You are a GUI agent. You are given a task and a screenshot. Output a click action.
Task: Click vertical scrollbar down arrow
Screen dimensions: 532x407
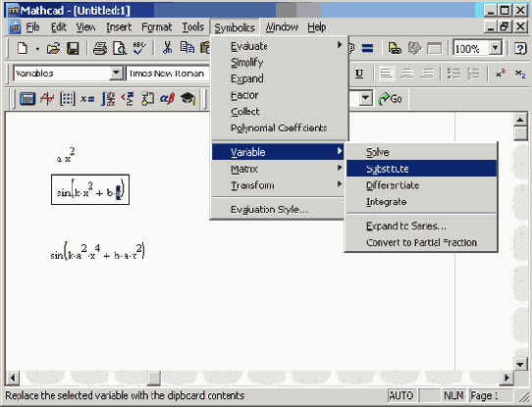point(520,365)
